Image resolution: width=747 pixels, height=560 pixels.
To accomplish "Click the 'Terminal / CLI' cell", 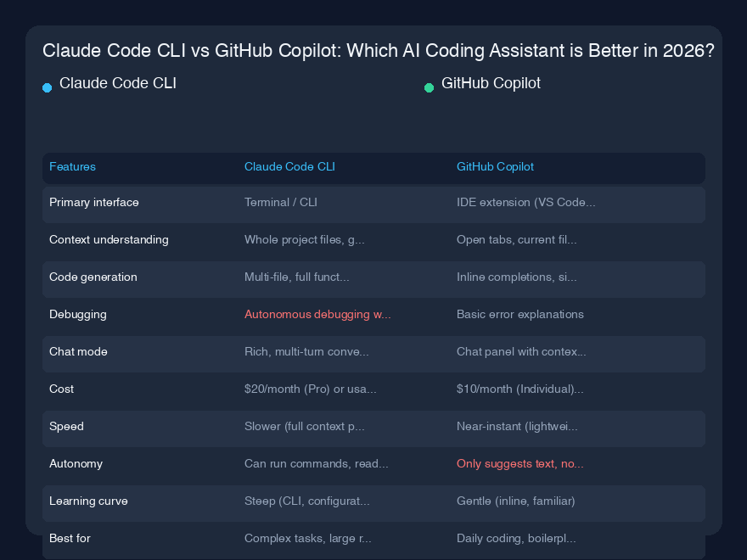I will [x=281, y=203].
